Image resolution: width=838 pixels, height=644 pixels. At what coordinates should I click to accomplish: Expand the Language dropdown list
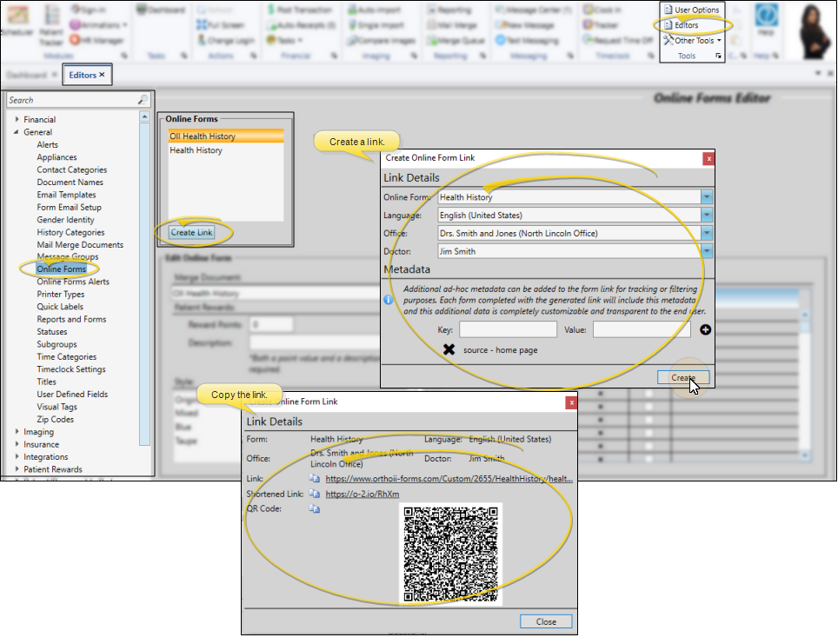pos(706,216)
